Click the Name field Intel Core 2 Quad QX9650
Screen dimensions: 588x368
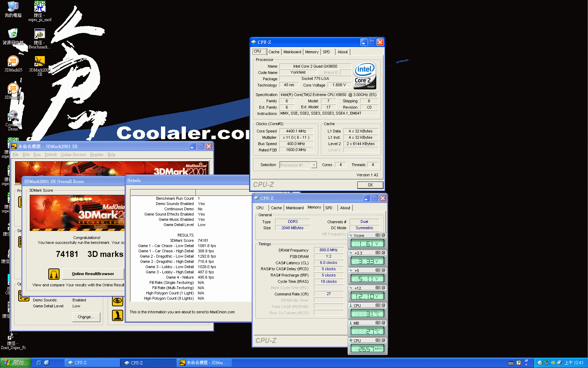click(315, 66)
